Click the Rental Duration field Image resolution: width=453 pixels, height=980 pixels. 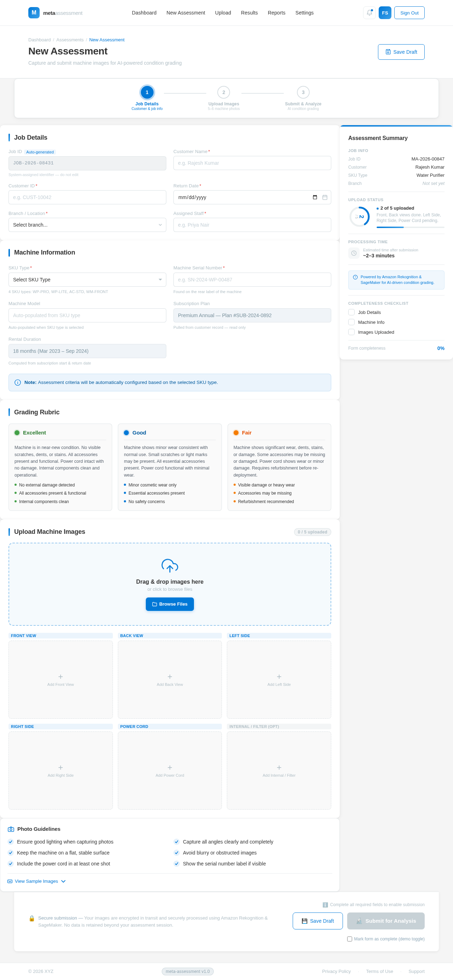tap(87, 351)
